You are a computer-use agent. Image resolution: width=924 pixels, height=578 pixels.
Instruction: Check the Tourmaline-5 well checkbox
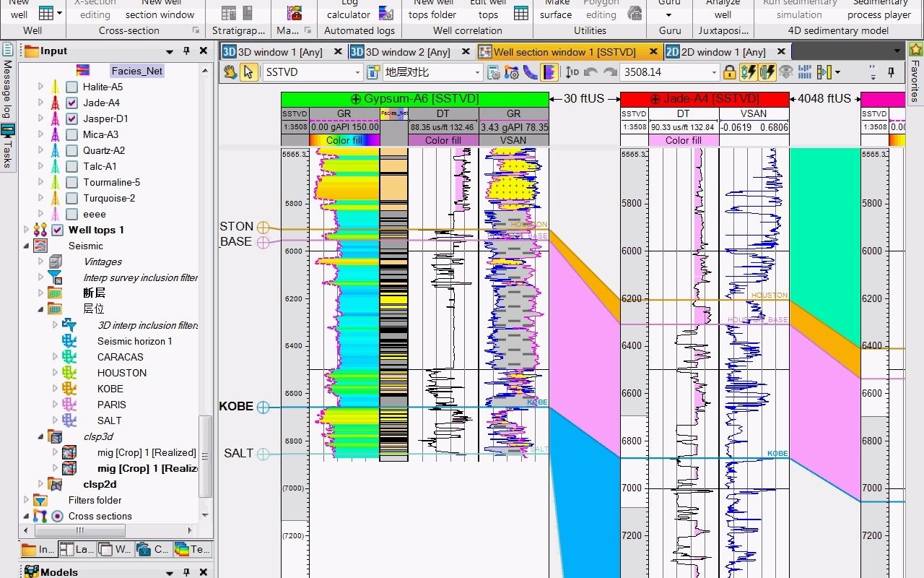[x=71, y=182]
